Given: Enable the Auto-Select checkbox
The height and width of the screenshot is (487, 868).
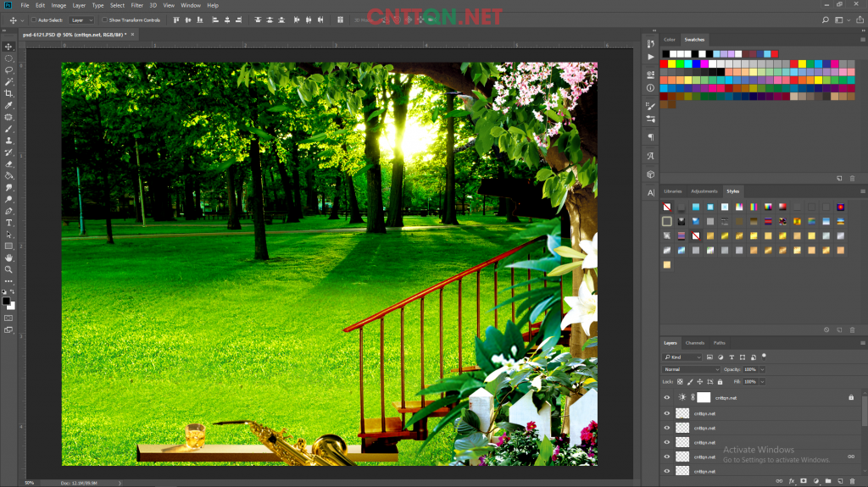Looking at the screenshot, I should [x=34, y=20].
